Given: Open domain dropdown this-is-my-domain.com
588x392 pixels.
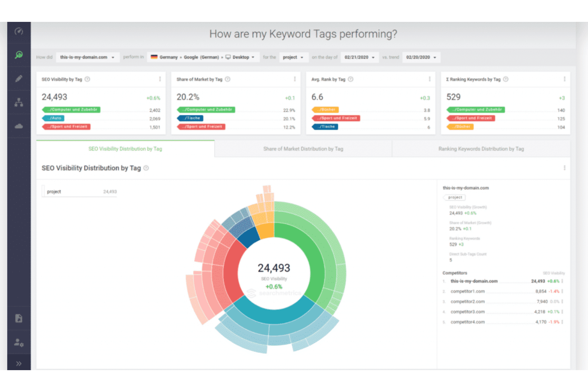Looking at the screenshot, I should 87,57.
